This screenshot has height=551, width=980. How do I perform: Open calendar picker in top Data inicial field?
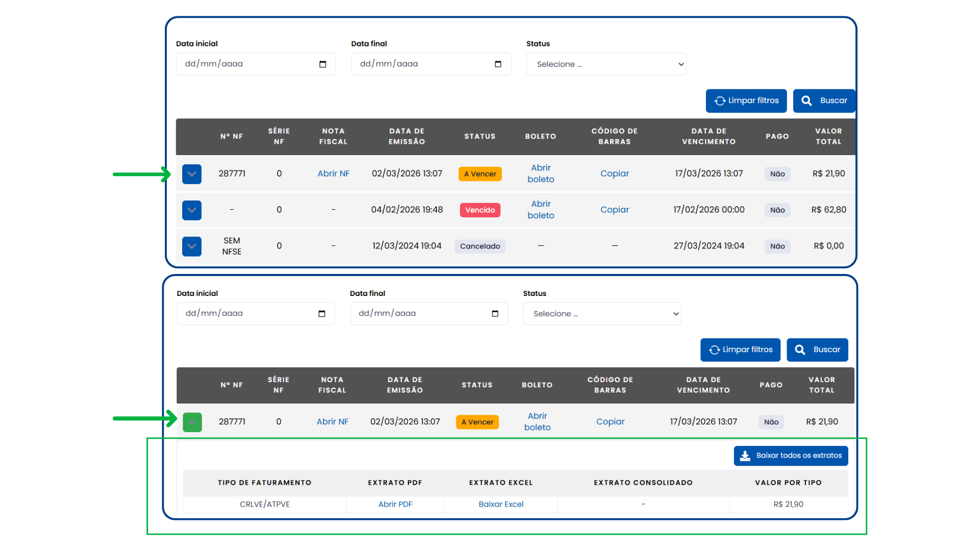323,64
